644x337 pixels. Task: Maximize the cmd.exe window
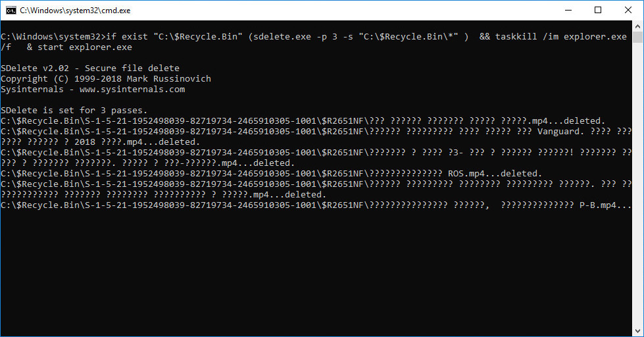(x=598, y=11)
